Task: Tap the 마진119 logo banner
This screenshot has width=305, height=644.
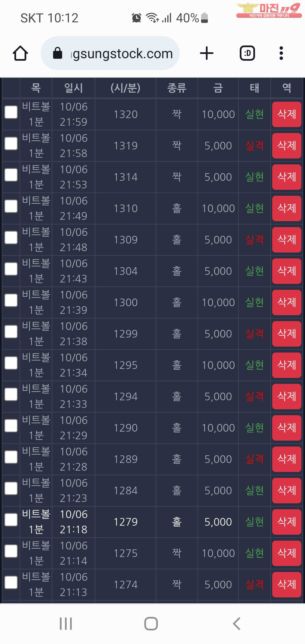Action: (269, 10)
